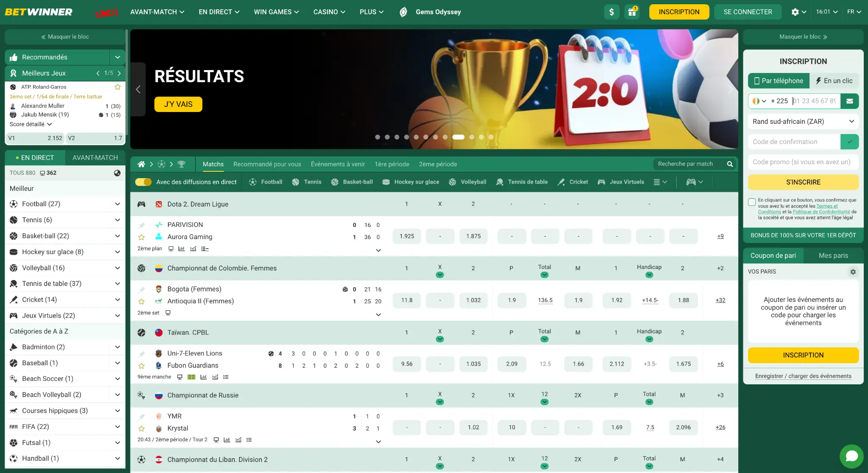Favorite the ATP Roland-Garros match star
Viewport: 868px width, 473px height.
coord(117,87)
